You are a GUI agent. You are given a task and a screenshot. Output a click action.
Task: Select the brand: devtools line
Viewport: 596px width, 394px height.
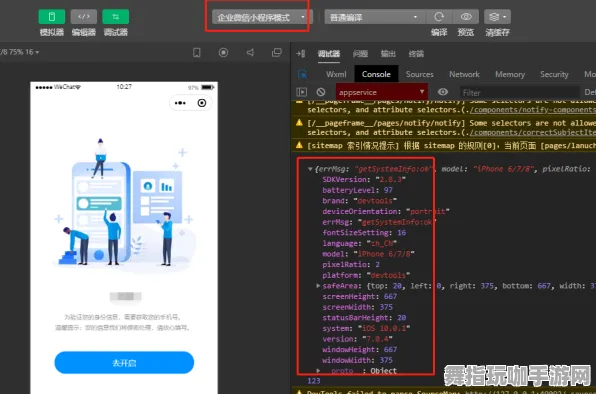coord(360,201)
